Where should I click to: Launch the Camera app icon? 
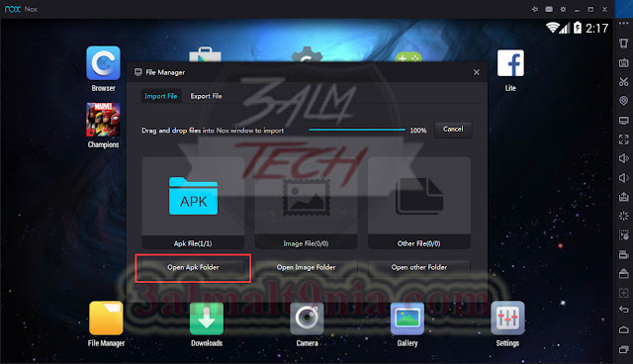(x=307, y=318)
